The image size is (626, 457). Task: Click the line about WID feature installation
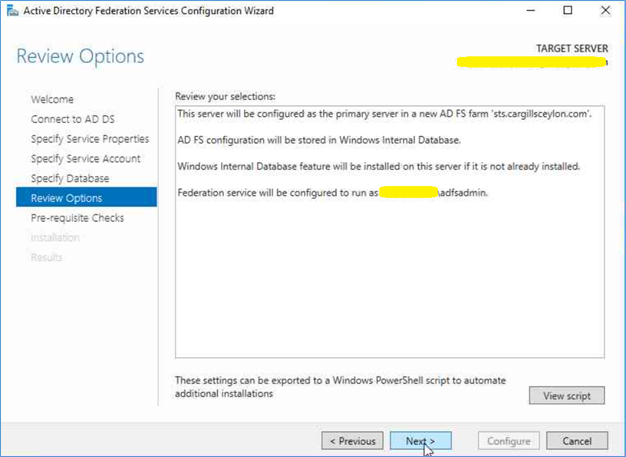coord(378,166)
